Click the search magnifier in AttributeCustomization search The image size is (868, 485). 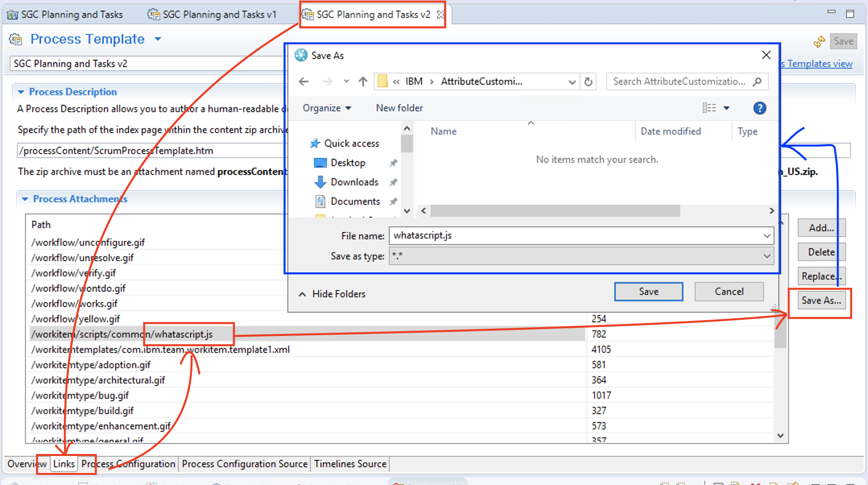click(758, 81)
